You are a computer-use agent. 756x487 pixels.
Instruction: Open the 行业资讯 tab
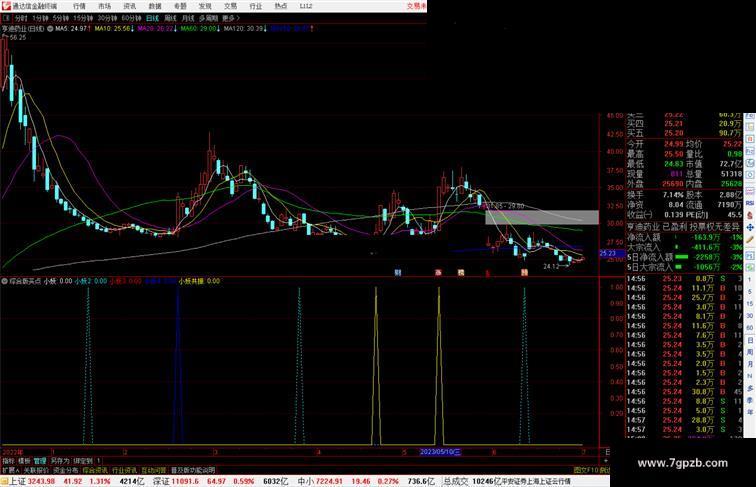pyautogui.click(x=124, y=470)
